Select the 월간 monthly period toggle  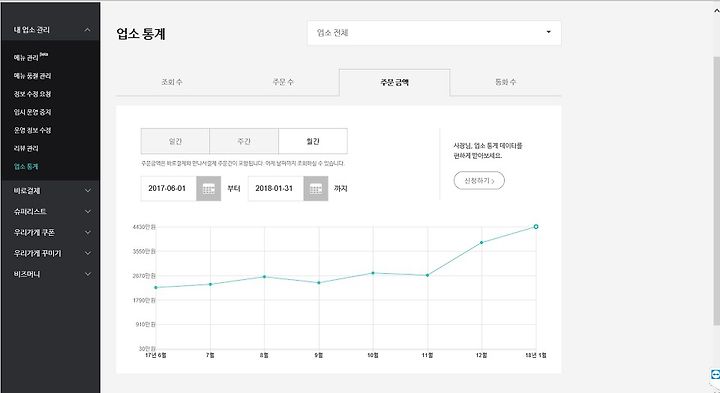coord(313,141)
